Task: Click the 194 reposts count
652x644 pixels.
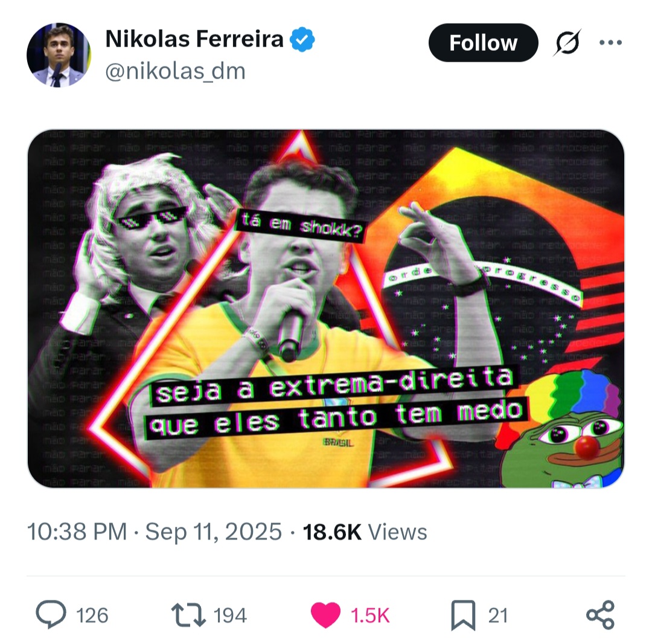Action: 230,616
